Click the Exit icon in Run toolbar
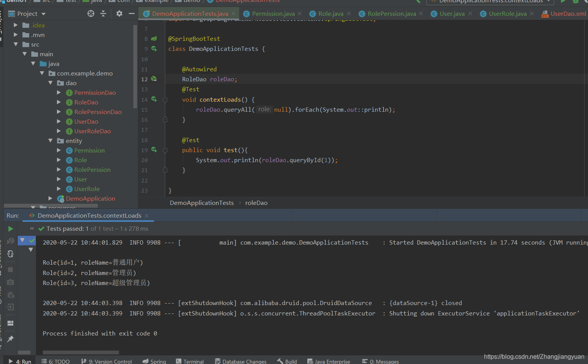Image resolution: width=588 pixels, height=364 pixels. 10,307
